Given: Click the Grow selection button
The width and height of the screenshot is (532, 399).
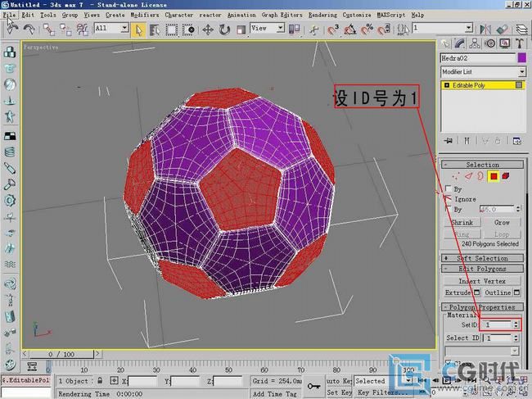Looking at the screenshot, I should pyautogui.click(x=502, y=222).
